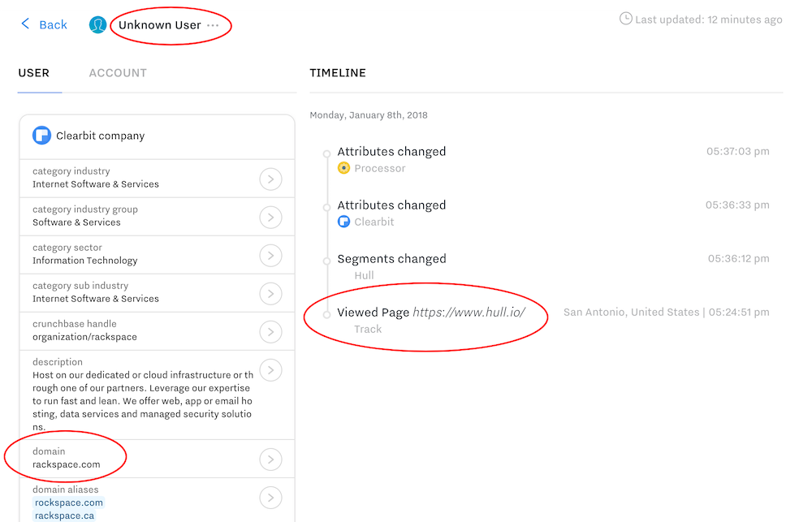This screenshot has height=522, width=812.
Task: Click the blue user avatar icon
Action: 98,25
